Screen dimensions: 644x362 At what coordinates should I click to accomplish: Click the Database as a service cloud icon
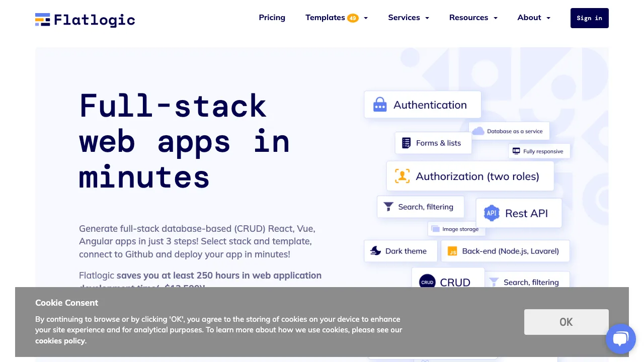478,131
